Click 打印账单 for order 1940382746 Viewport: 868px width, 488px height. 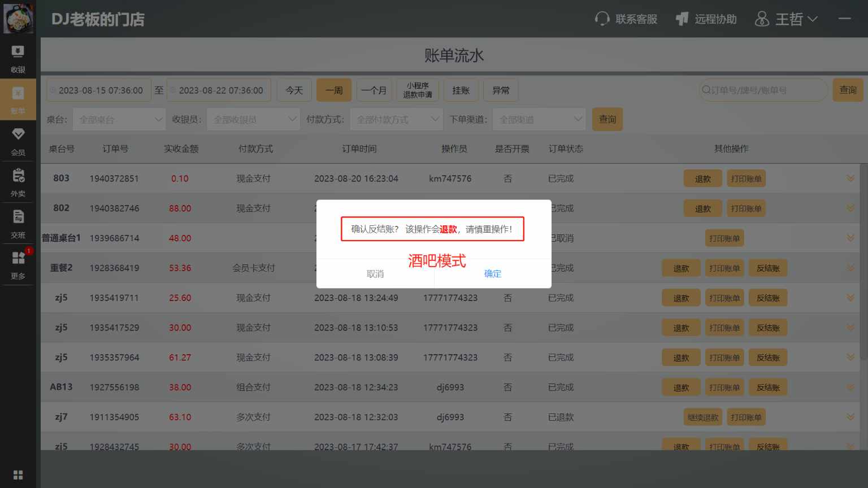coord(746,208)
